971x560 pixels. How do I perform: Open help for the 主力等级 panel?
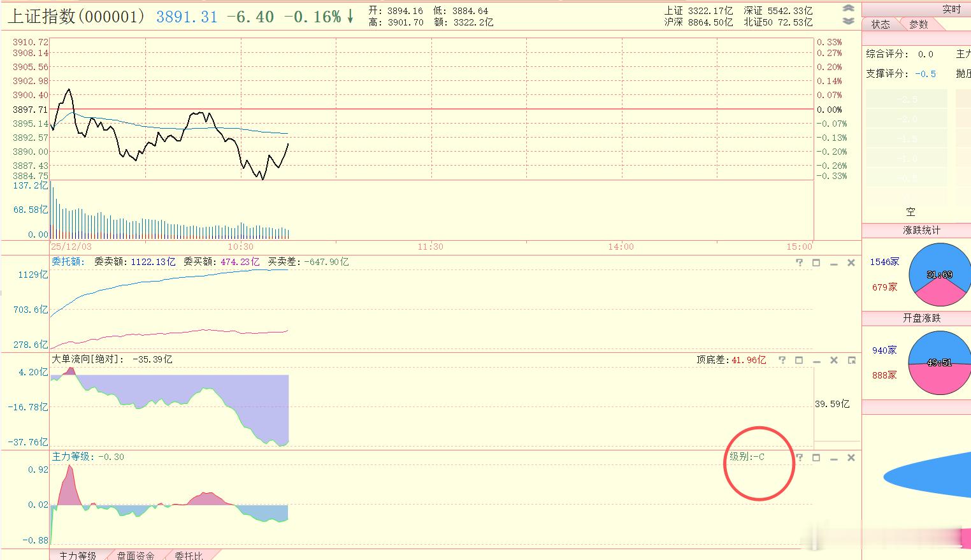800,457
